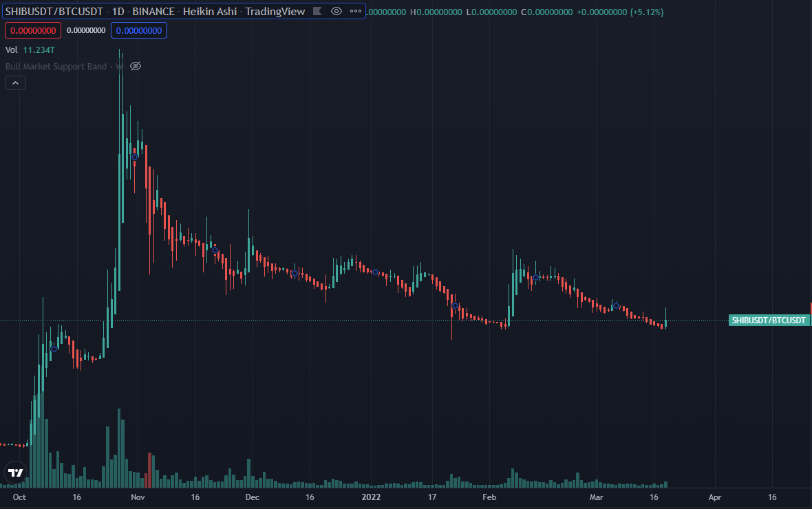Screen dimensions: 812x509
Task: Click the H0.00000000 high value
Action: (436, 12)
